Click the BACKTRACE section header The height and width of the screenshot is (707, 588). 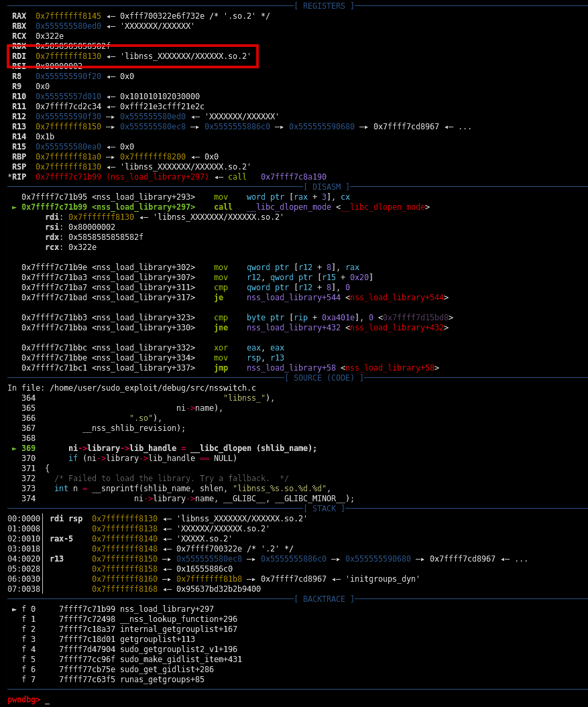click(324, 599)
